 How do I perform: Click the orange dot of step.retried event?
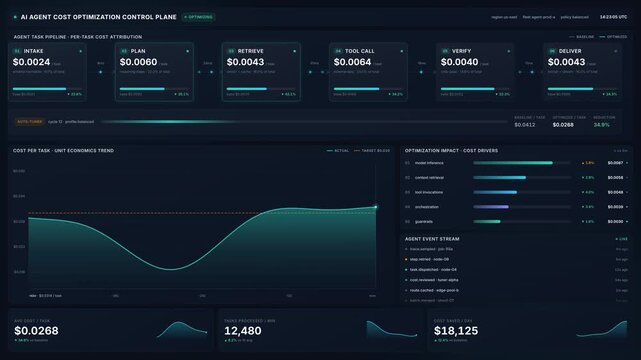[x=406, y=259]
